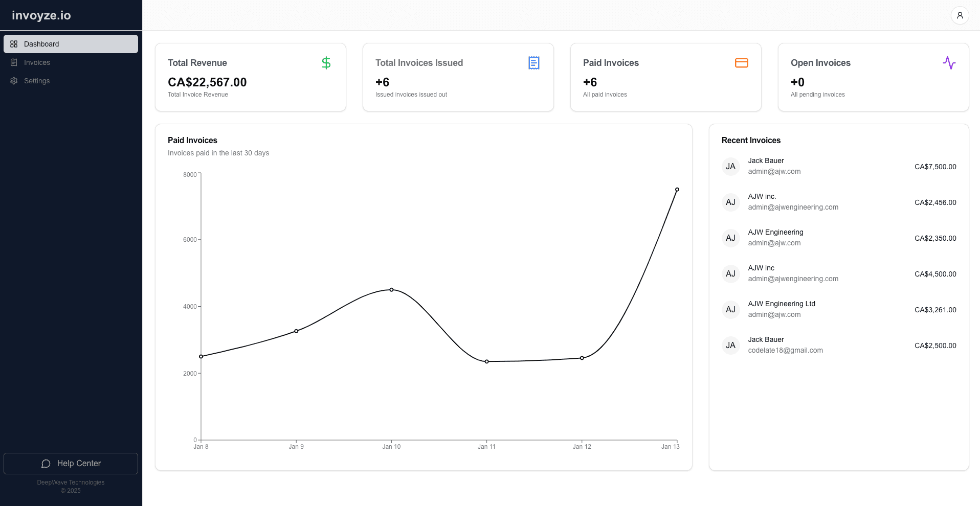Click the green dollar sign icon
The height and width of the screenshot is (506, 980).
tap(326, 63)
